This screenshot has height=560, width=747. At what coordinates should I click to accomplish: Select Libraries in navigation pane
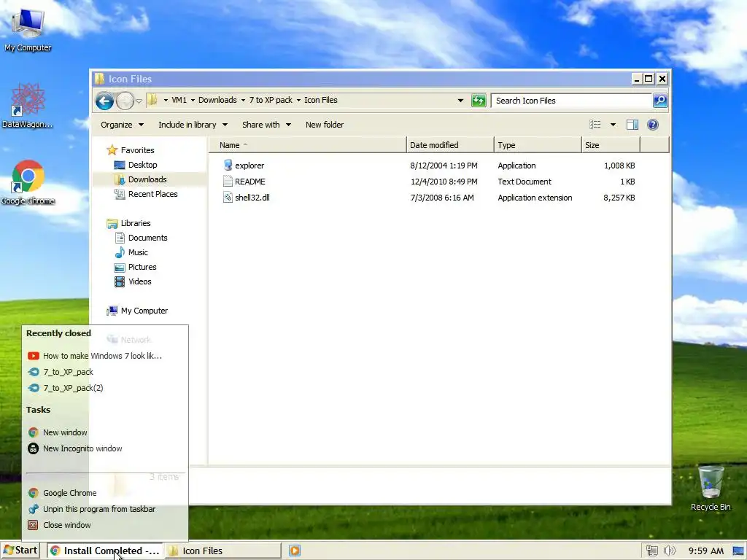coord(128,223)
